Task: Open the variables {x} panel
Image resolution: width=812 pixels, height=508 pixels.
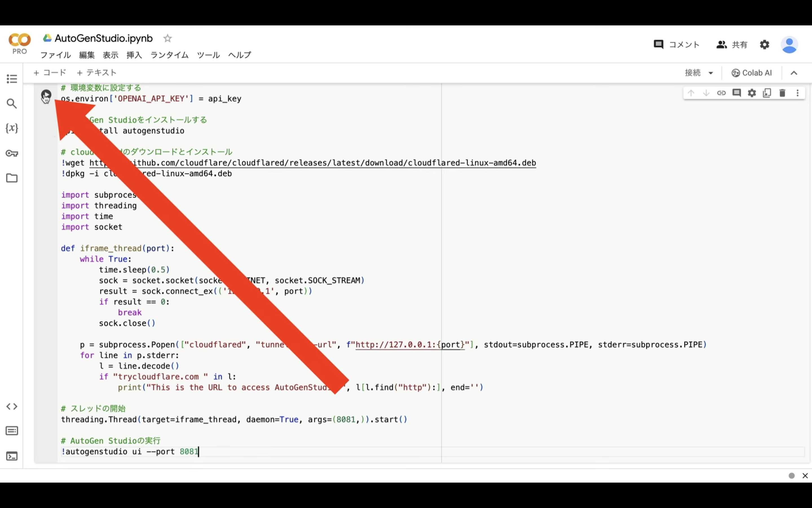Action: [12, 128]
